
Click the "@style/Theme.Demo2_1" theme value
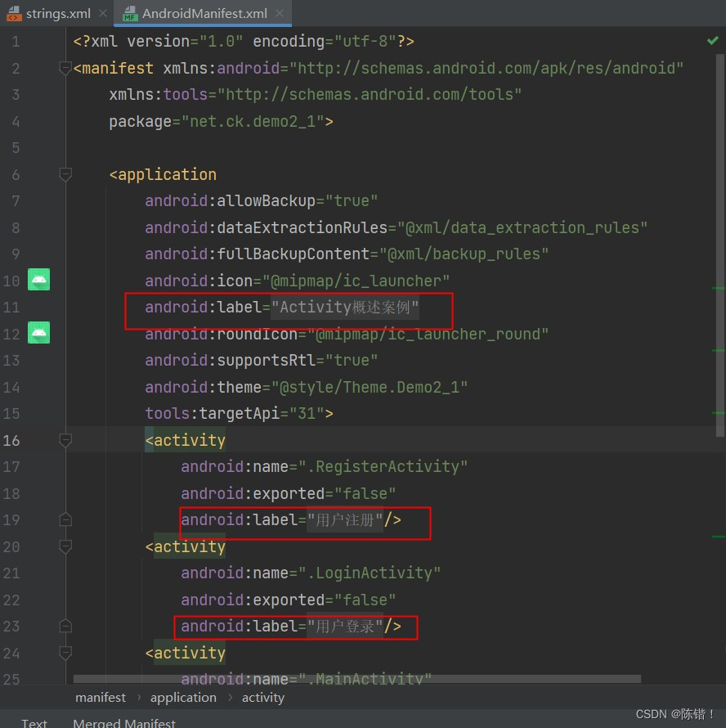[x=370, y=387]
